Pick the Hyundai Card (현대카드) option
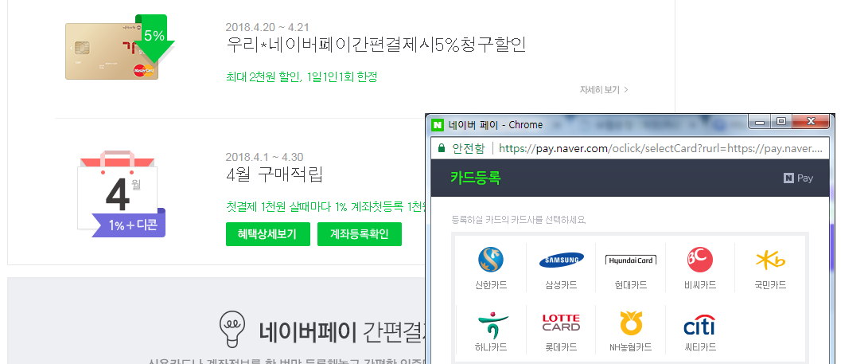Viewport: 868px width, 364px height. click(x=630, y=260)
